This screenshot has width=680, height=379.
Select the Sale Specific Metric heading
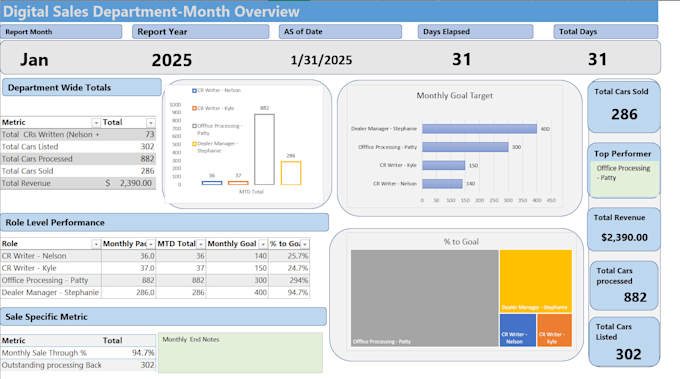(163, 317)
